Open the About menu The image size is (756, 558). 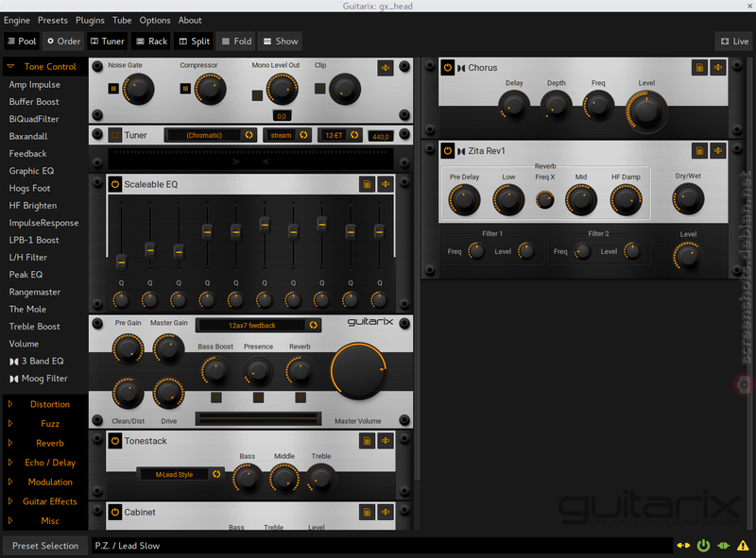[190, 20]
